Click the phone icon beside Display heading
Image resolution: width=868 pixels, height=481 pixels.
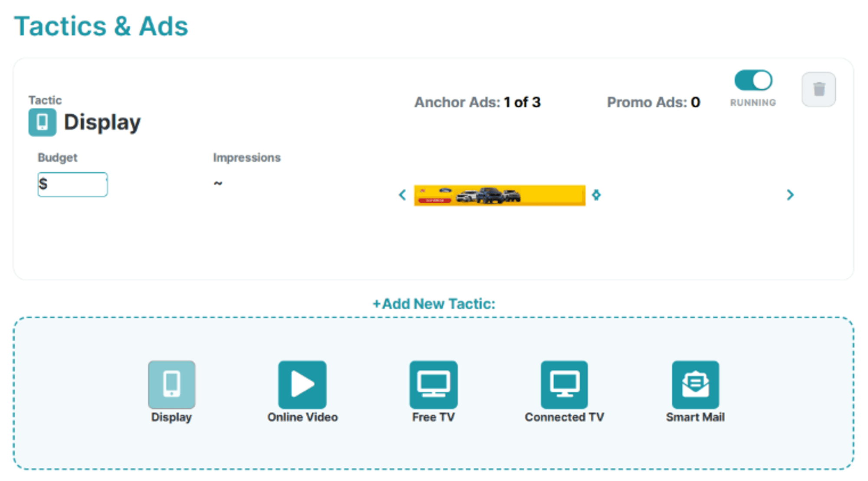click(x=42, y=122)
